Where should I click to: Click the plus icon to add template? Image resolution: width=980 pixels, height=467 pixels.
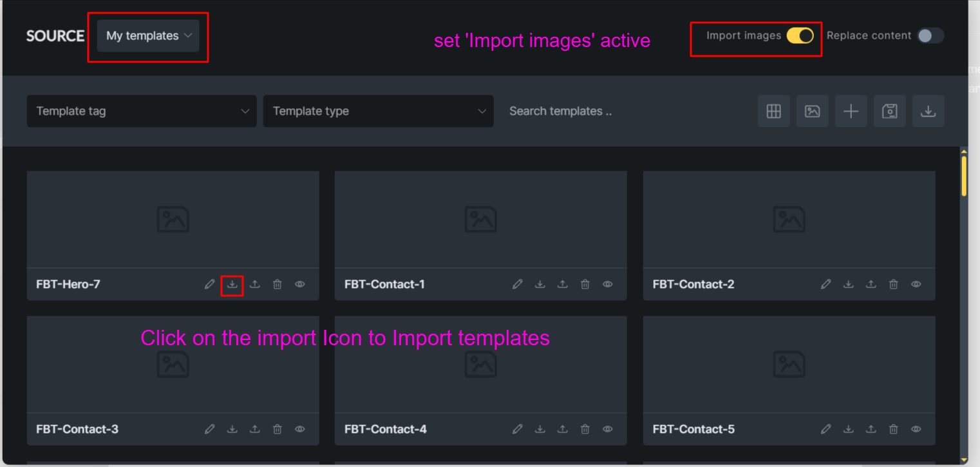point(851,111)
